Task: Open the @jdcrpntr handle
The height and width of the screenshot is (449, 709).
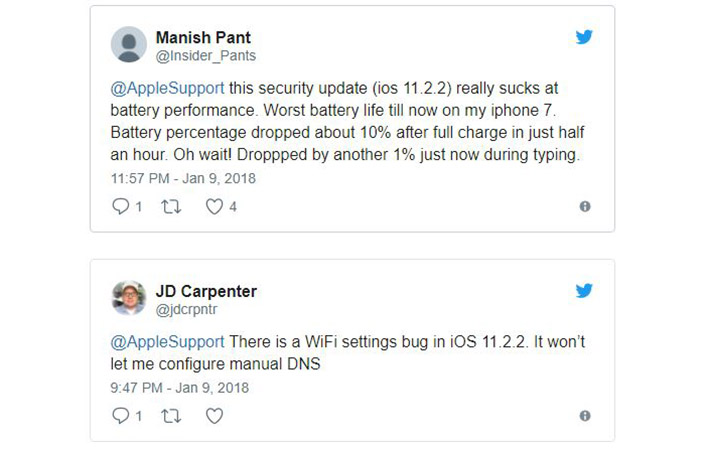Action: (x=187, y=309)
